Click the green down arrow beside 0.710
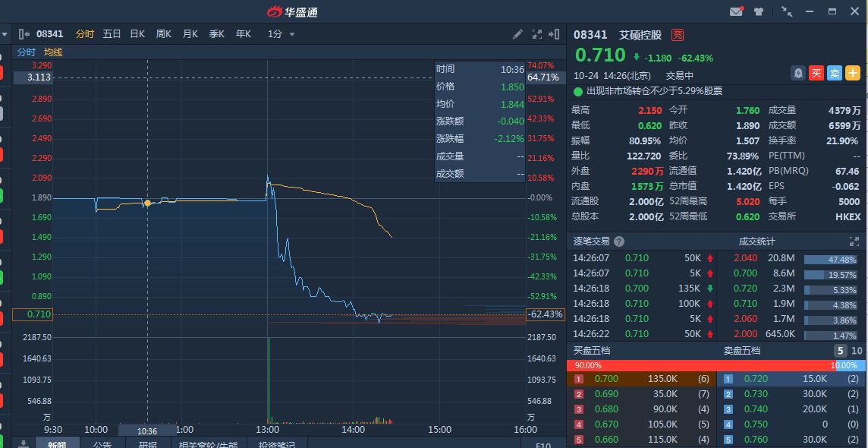The width and height of the screenshot is (868, 448). point(637,56)
